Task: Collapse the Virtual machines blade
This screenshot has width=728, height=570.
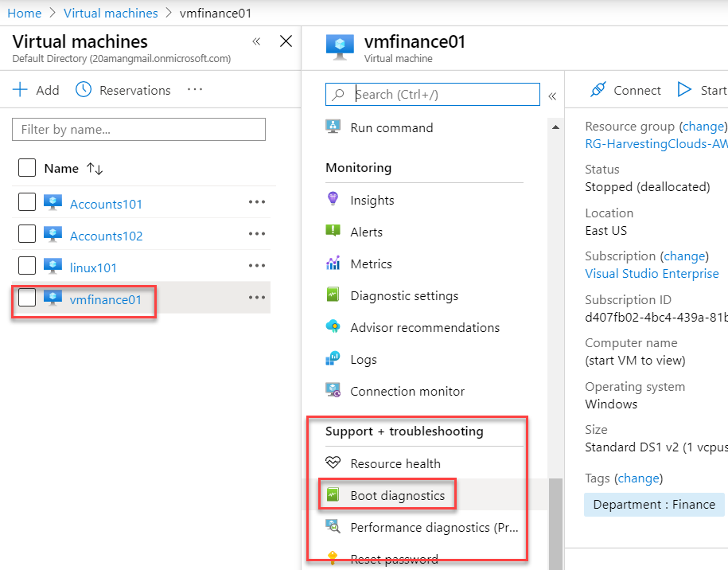Action: click(x=256, y=41)
